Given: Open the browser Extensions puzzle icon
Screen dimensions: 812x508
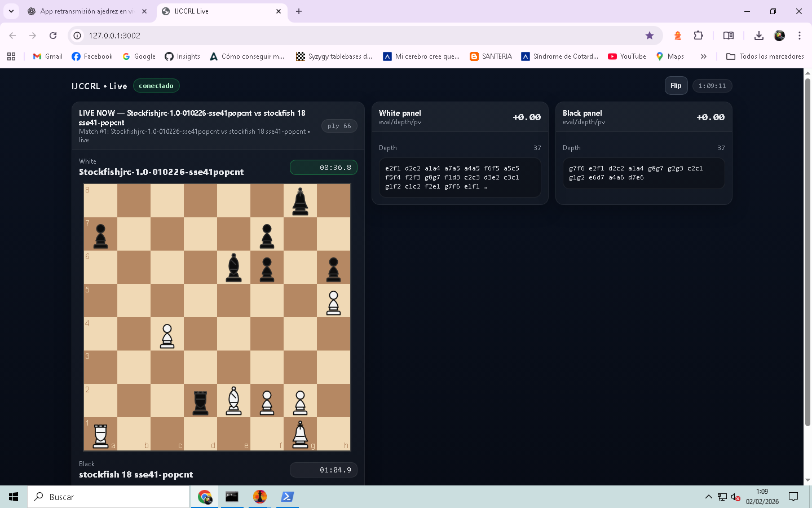Looking at the screenshot, I should coord(698,36).
